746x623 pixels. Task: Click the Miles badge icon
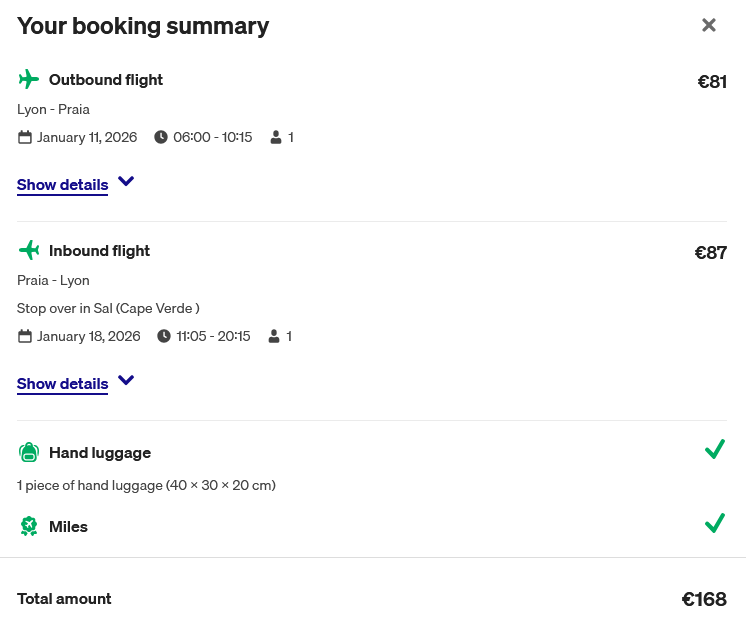tap(29, 526)
